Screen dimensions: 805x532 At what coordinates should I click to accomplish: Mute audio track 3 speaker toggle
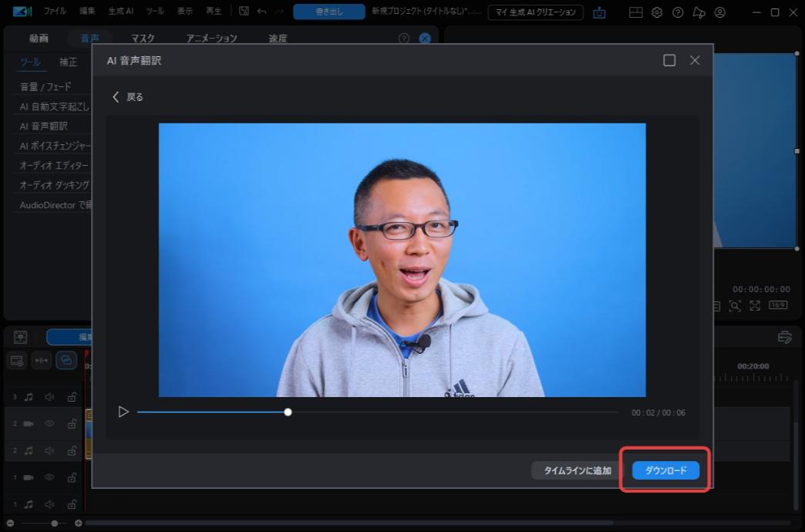click(49, 396)
